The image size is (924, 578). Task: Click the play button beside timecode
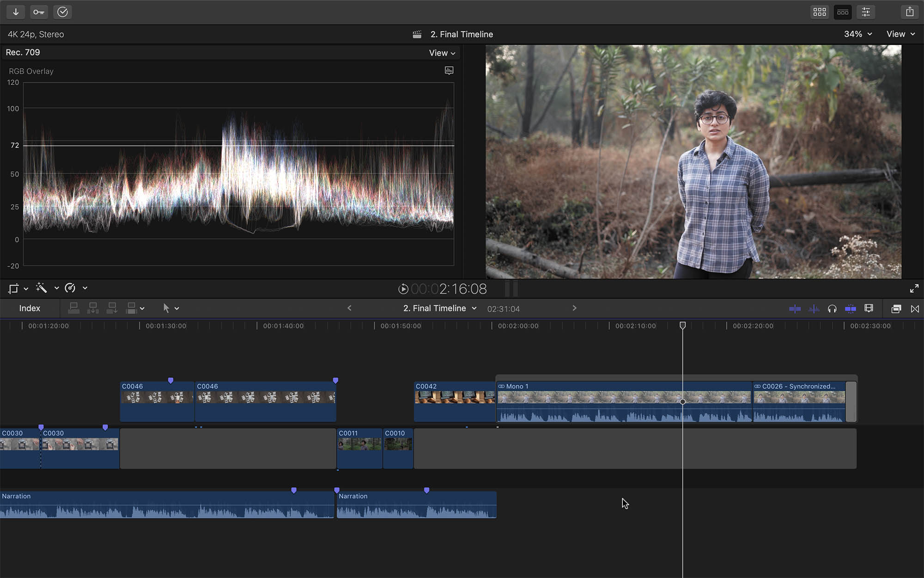(403, 289)
